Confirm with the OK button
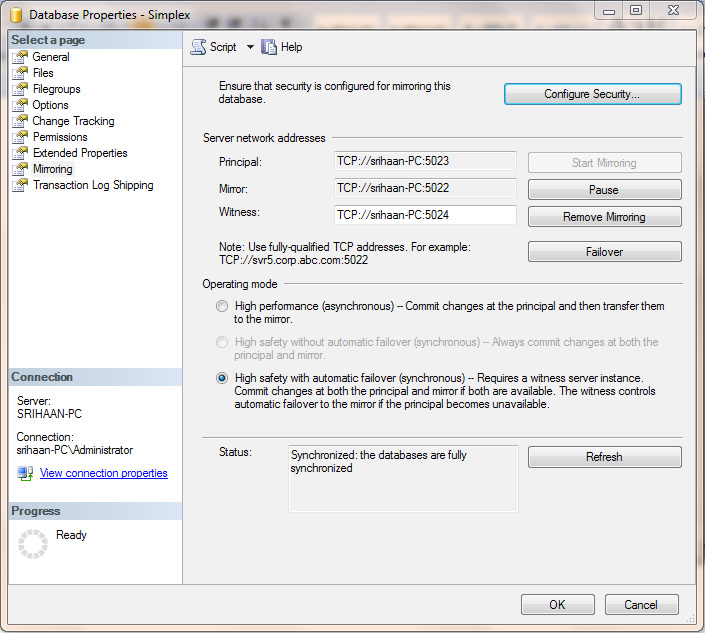The width and height of the screenshot is (705, 633). (558, 605)
